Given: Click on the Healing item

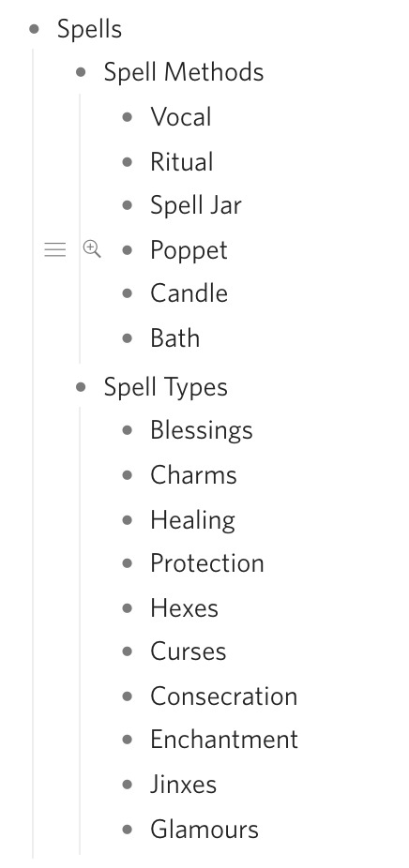Looking at the screenshot, I should (x=193, y=520).
